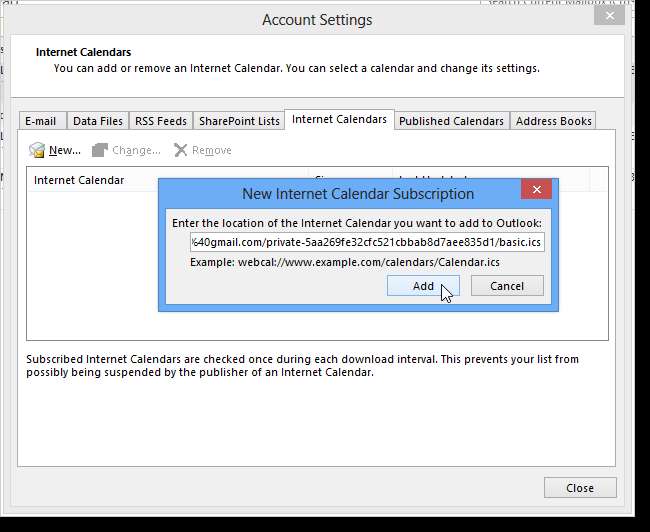Select the Internet Calendars tab
650x532 pixels.
(339, 120)
